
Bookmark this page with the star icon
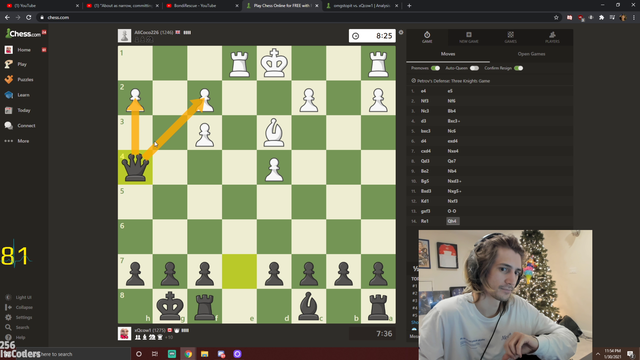[x=556, y=18]
